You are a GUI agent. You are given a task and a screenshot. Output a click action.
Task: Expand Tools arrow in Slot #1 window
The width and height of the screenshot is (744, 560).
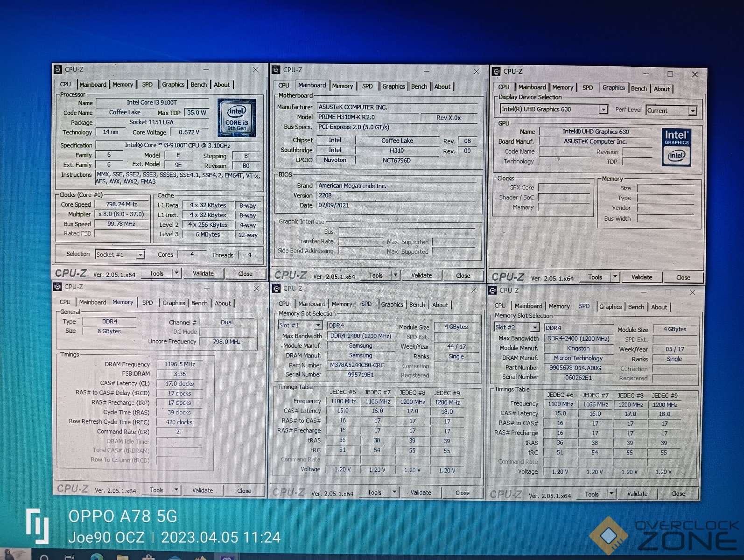(394, 492)
